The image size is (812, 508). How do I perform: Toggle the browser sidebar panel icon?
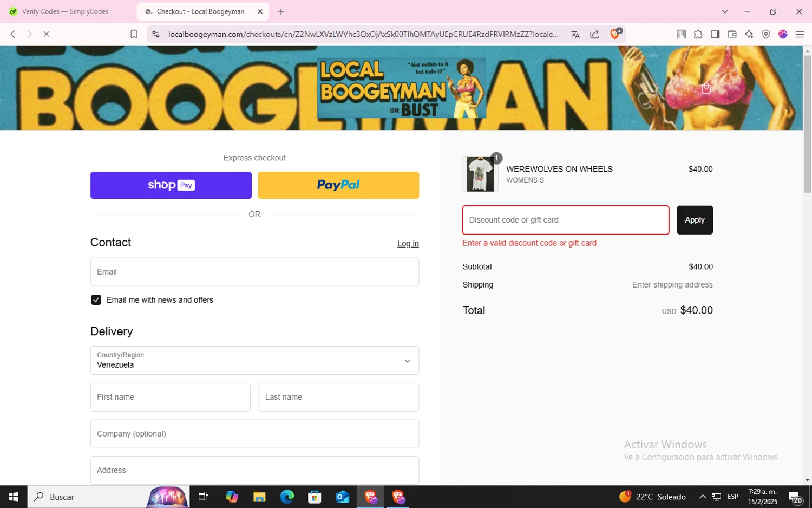715,34
